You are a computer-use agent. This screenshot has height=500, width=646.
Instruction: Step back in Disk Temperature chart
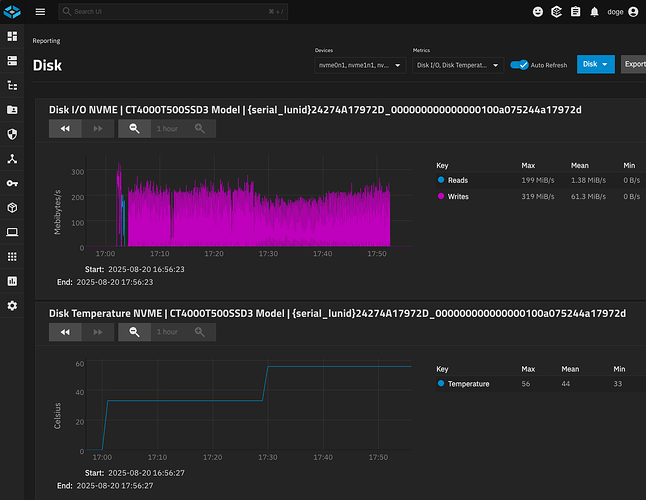tap(65, 332)
